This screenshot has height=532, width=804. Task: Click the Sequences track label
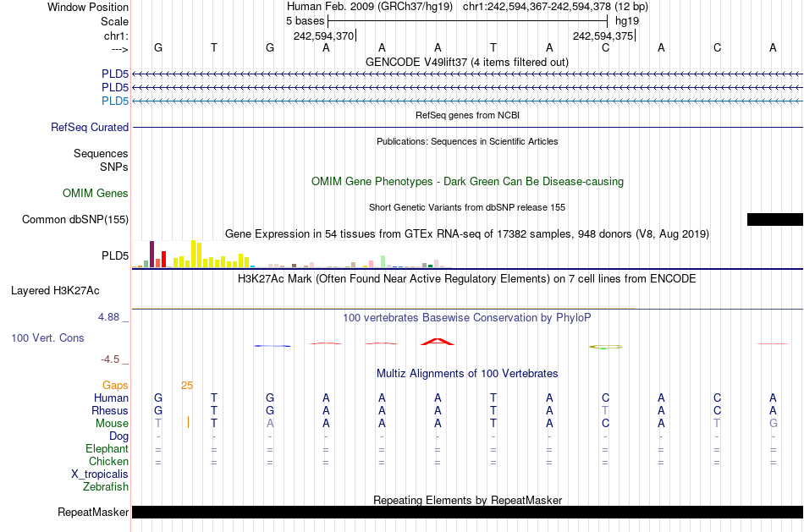pos(101,153)
